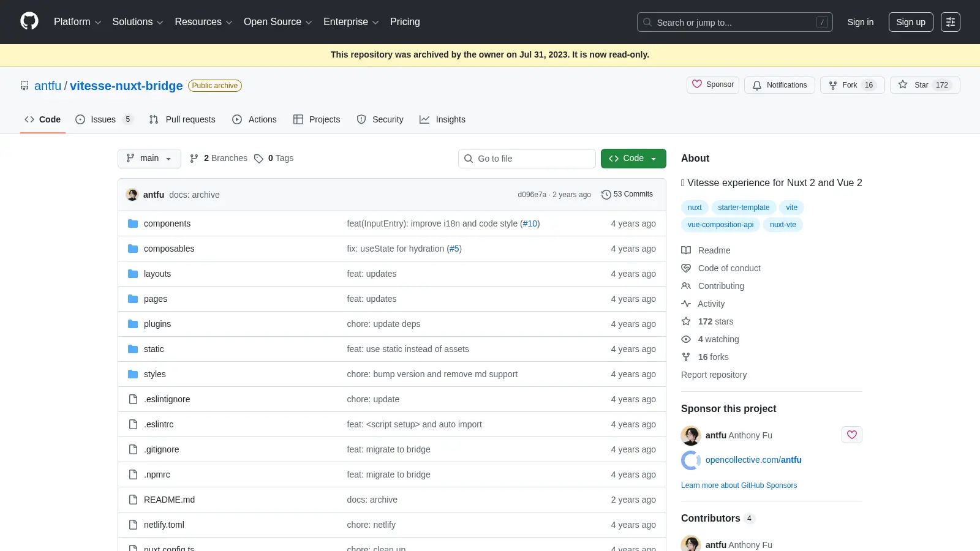Open netlify.toml file

point(164,525)
